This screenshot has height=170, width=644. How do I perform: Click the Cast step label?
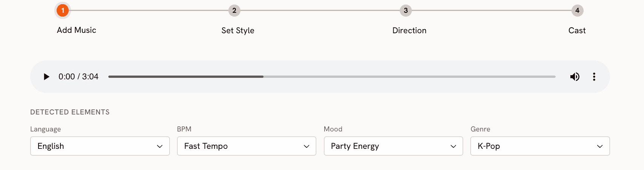(x=577, y=31)
